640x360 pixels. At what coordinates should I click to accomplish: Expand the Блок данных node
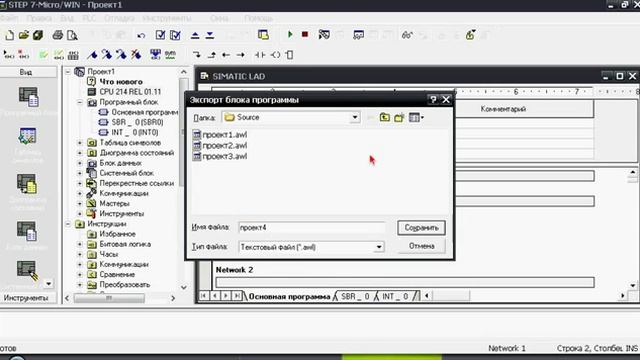click(80, 163)
